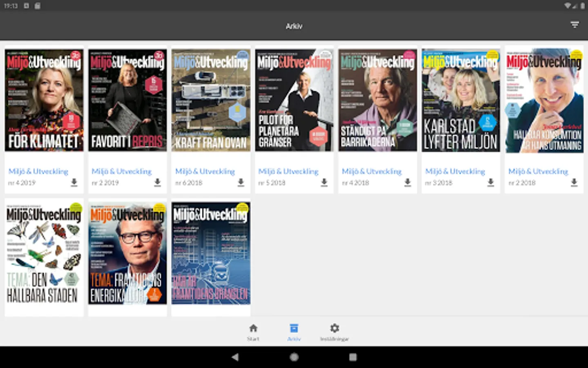Viewport: 588px width, 368px height.
Task: Click the 'nr 2 2019' issue label
Action: point(105,183)
